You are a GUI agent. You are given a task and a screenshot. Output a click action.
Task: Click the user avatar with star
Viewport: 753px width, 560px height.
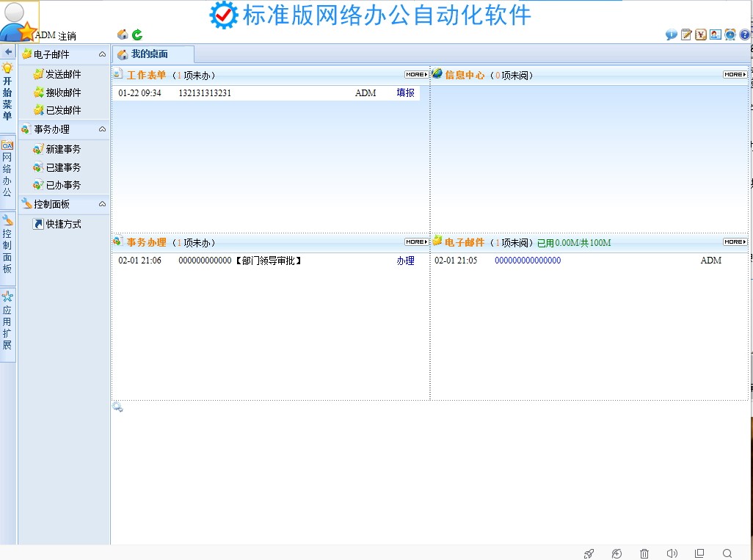[18, 21]
